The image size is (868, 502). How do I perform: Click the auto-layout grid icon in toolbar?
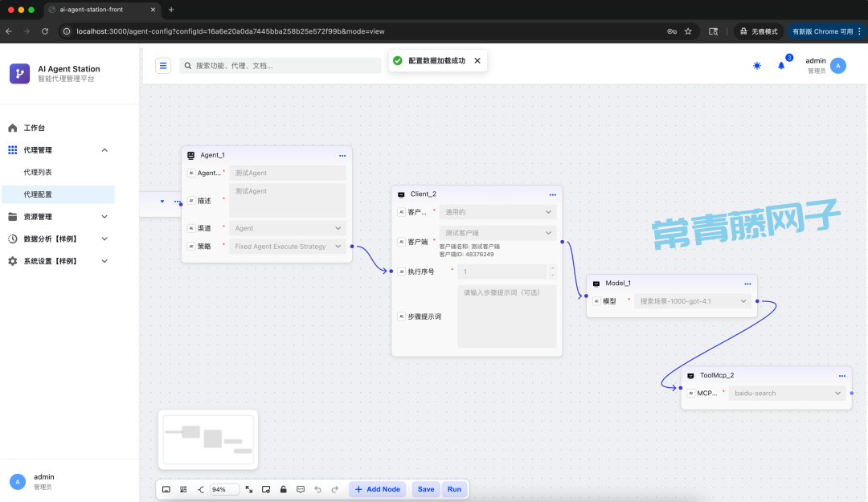click(x=183, y=489)
